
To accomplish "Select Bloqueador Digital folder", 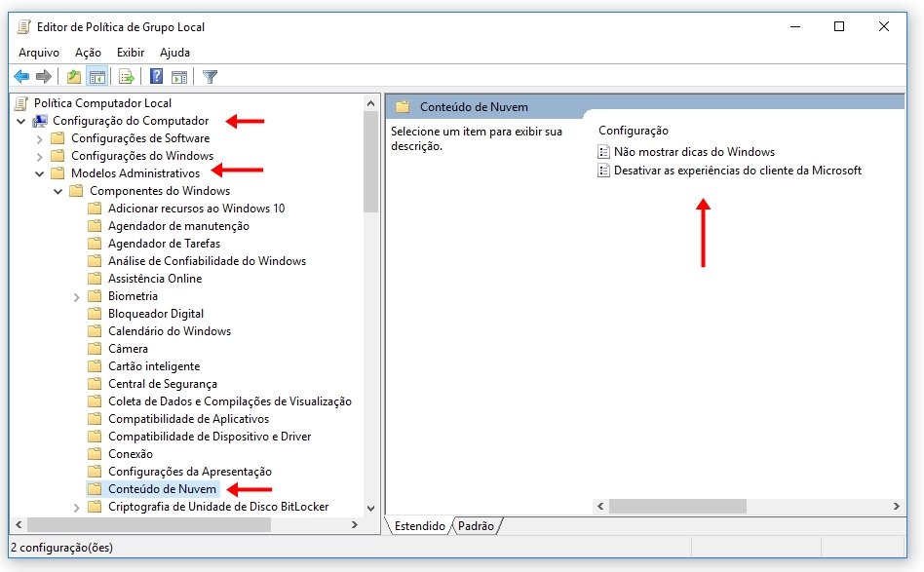I will pyautogui.click(x=156, y=314).
